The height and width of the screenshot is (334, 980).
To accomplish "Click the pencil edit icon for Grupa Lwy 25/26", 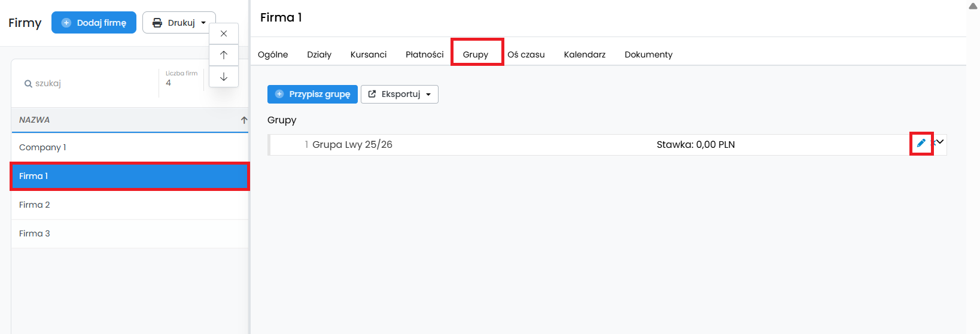I will pyautogui.click(x=921, y=143).
